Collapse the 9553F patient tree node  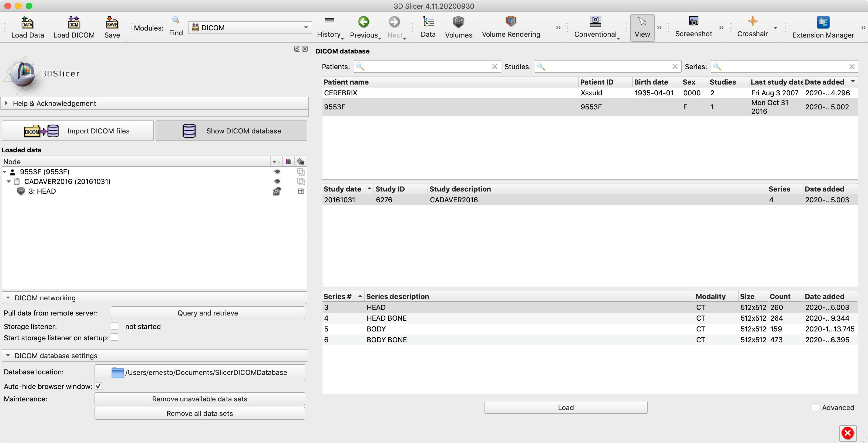[4, 172]
